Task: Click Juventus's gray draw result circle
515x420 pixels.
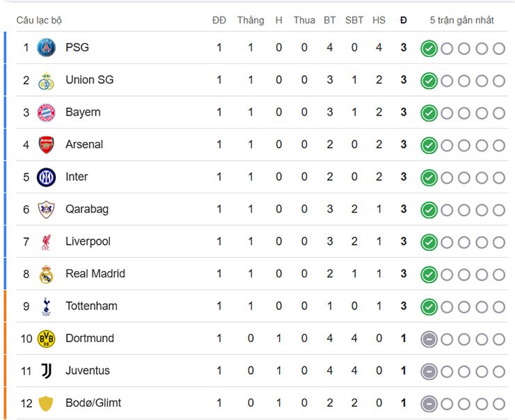Action: [x=429, y=371]
